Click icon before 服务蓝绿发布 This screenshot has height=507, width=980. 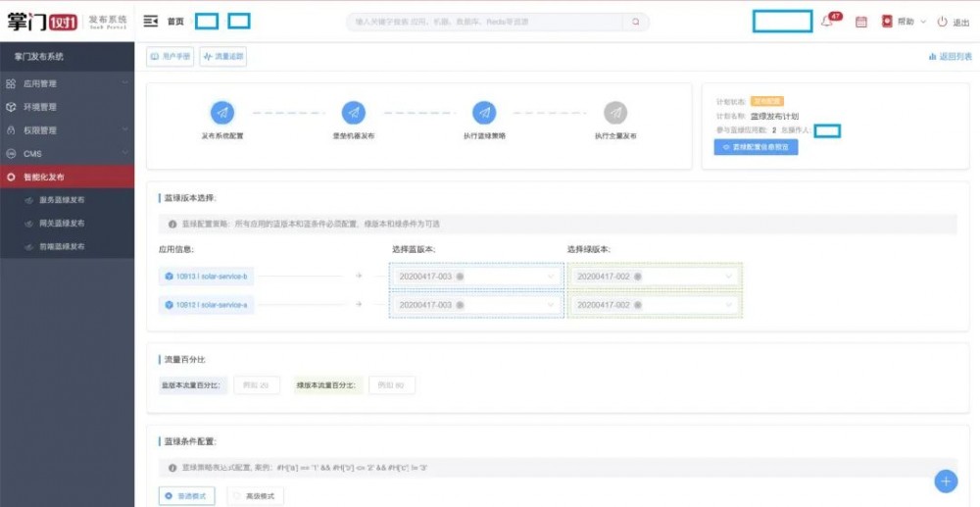[28, 200]
